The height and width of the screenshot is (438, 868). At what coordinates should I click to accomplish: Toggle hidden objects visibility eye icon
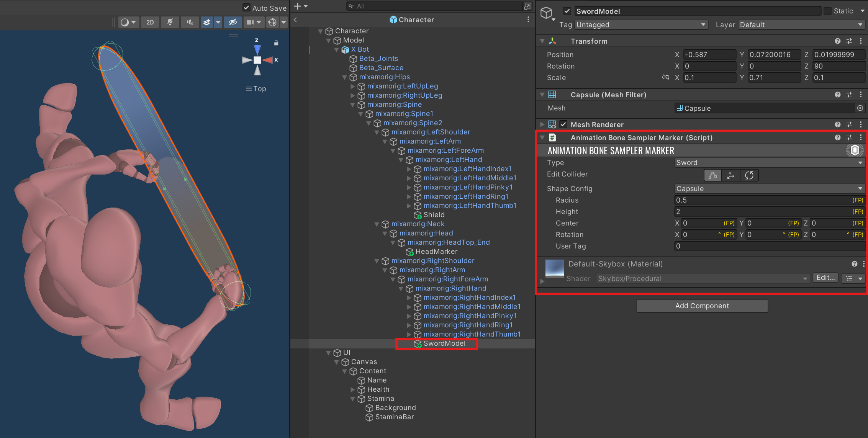233,22
